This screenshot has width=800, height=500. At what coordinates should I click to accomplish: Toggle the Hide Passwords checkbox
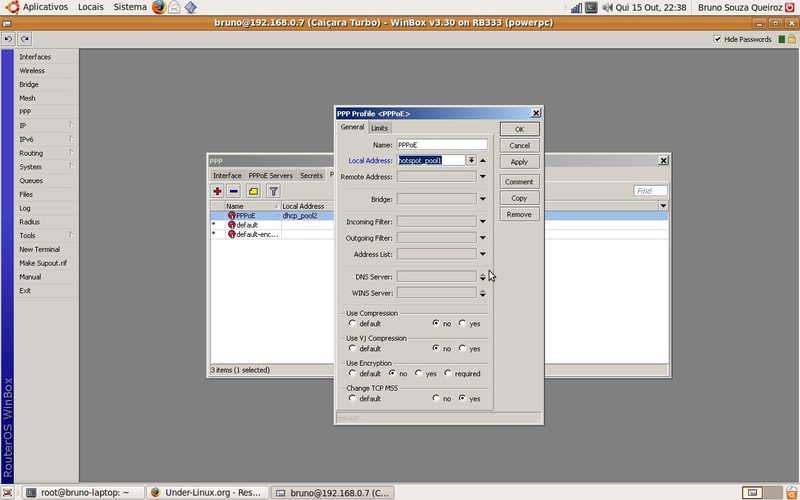coord(717,39)
